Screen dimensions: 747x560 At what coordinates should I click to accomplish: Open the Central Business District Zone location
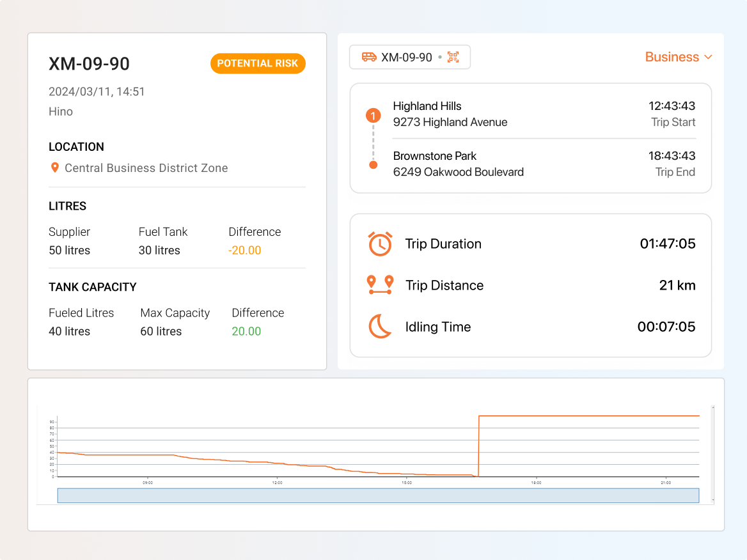[146, 168]
